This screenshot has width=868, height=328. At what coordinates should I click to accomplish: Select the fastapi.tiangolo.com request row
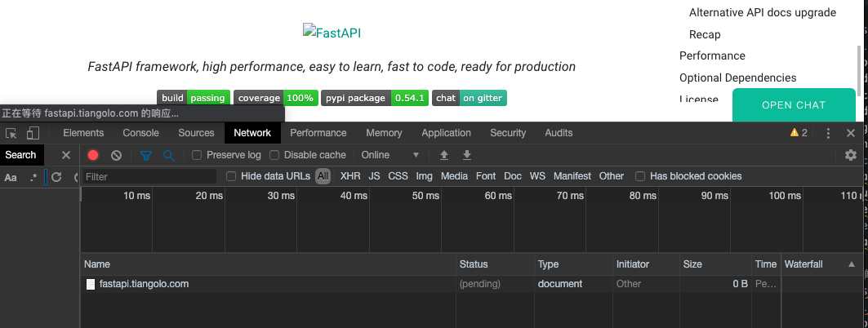[x=470, y=284]
